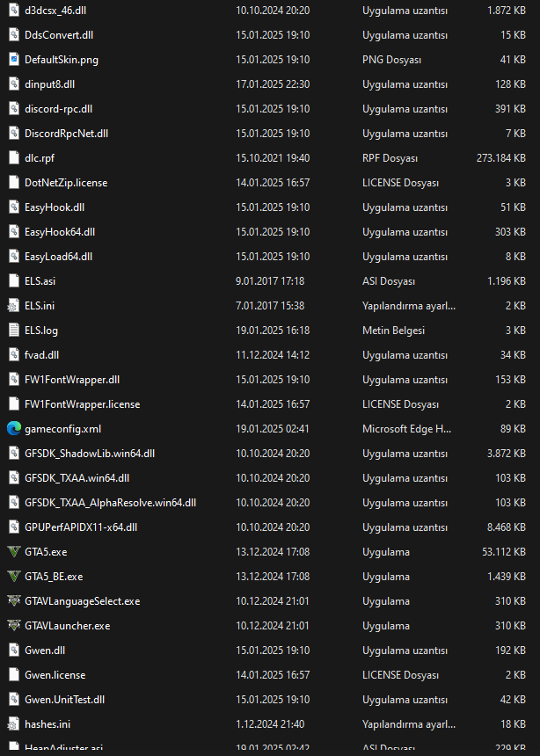Select the file name discord-rpc.dll
The height and width of the screenshot is (756, 540).
coord(58,109)
